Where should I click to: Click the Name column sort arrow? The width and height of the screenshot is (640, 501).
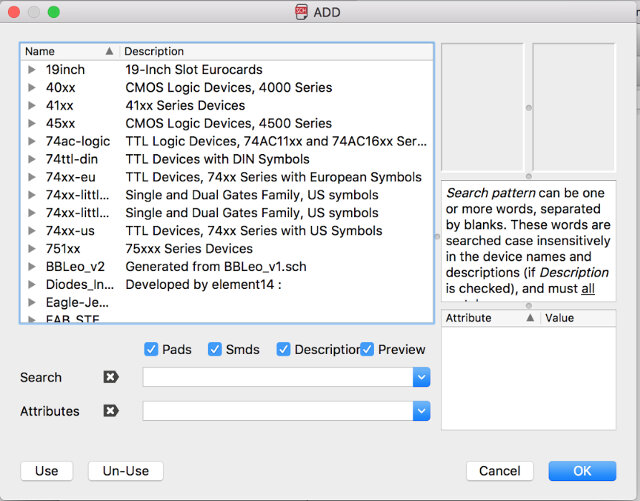[109, 51]
